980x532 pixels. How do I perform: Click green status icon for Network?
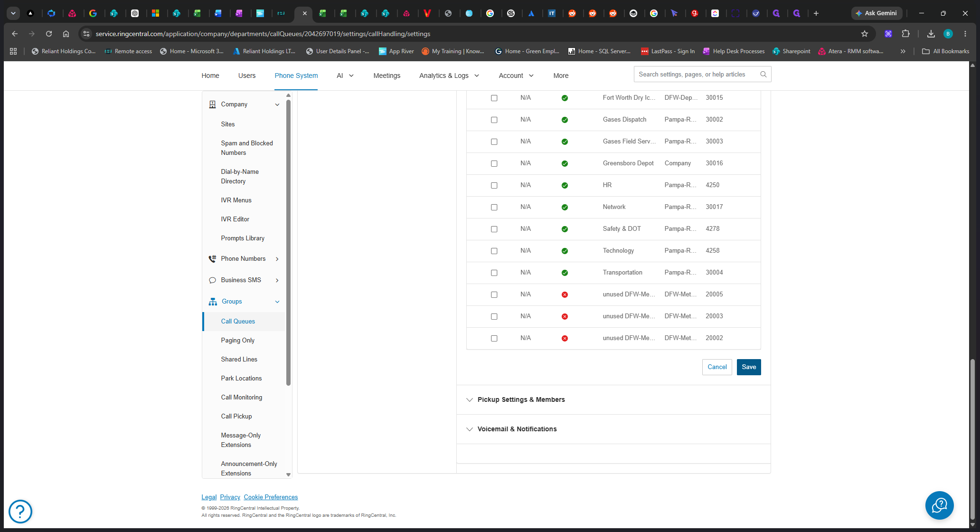565,207
